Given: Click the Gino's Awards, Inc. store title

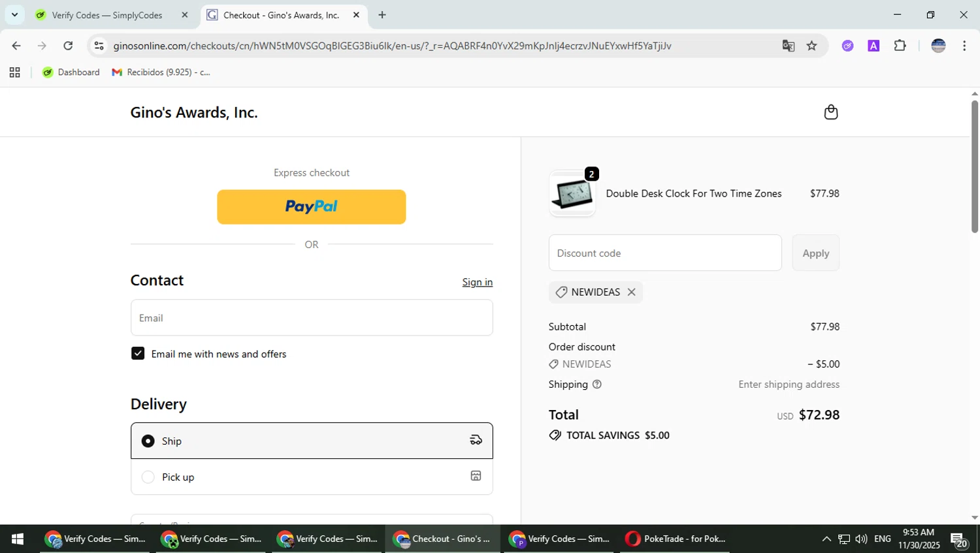Looking at the screenshot, I should pyautogui.click(x=194, y=112).
